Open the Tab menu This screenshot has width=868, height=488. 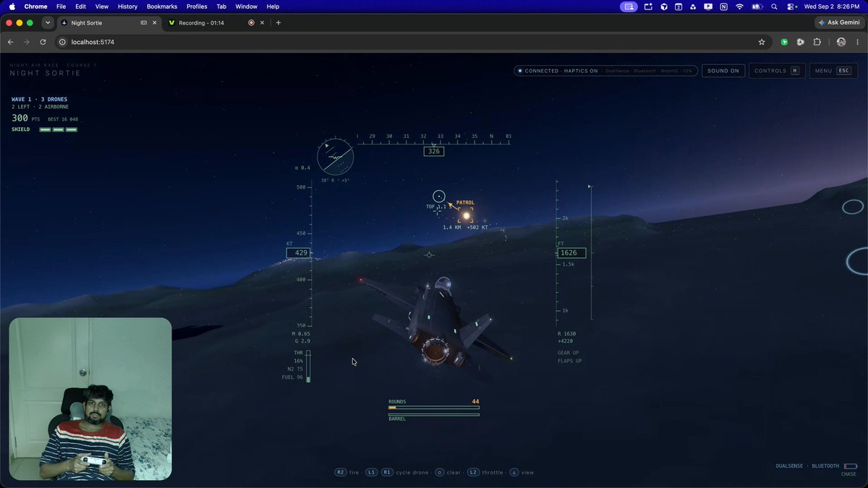coord(221,6)
